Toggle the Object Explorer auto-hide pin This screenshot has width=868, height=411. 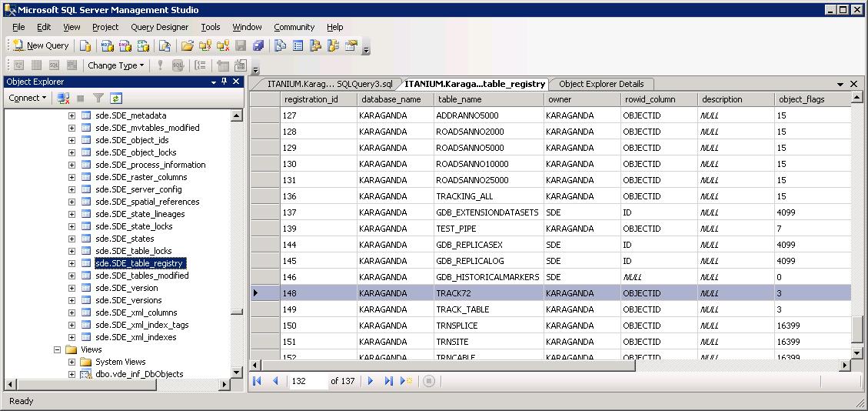pyautogui.click(x=224, y=82)
